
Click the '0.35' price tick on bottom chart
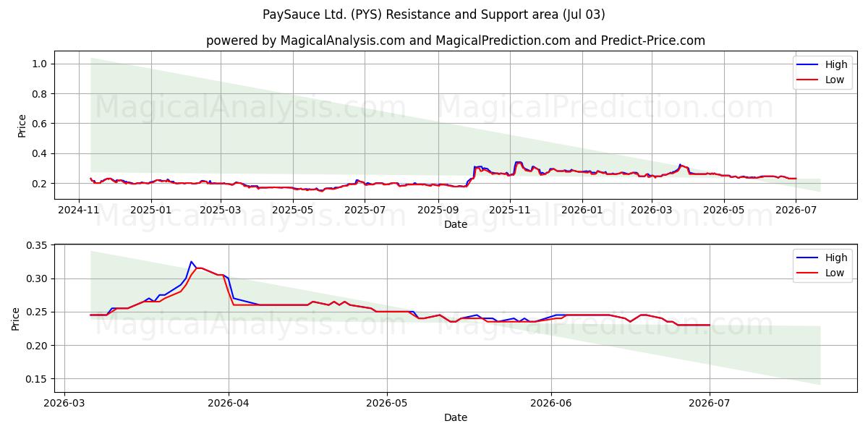click(x=36, y=246)
